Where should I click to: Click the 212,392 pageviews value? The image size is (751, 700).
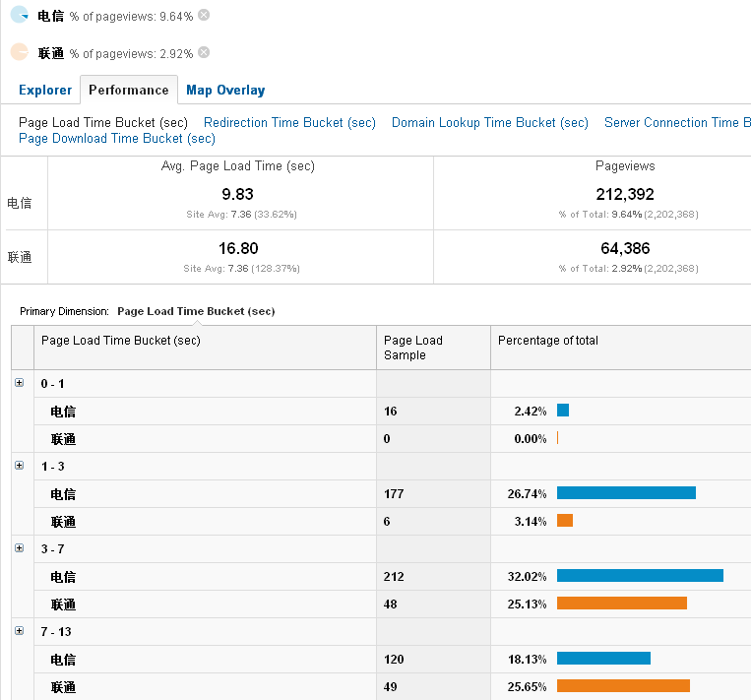[x=625, y=194]
